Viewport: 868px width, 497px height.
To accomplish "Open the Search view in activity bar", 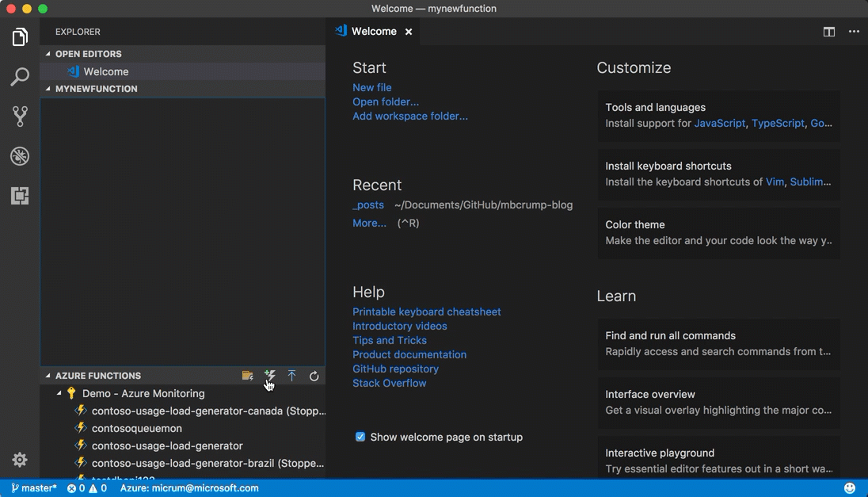I will pos(20,77).
